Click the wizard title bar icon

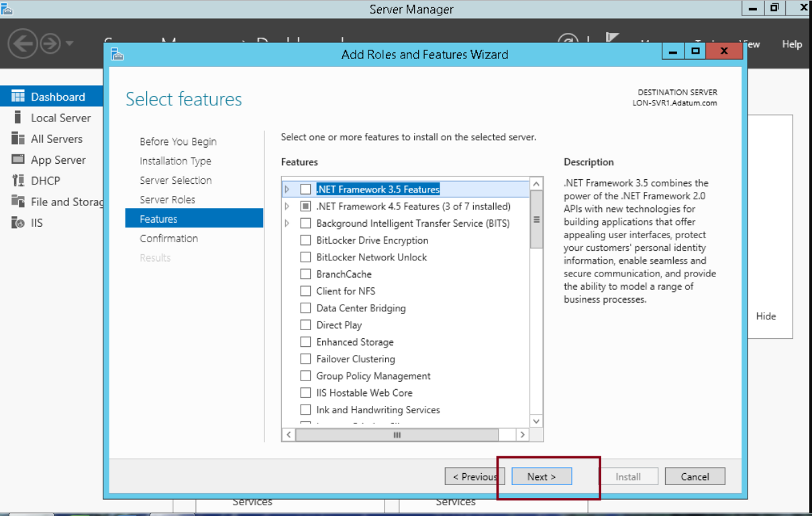(x=117, y=54)
